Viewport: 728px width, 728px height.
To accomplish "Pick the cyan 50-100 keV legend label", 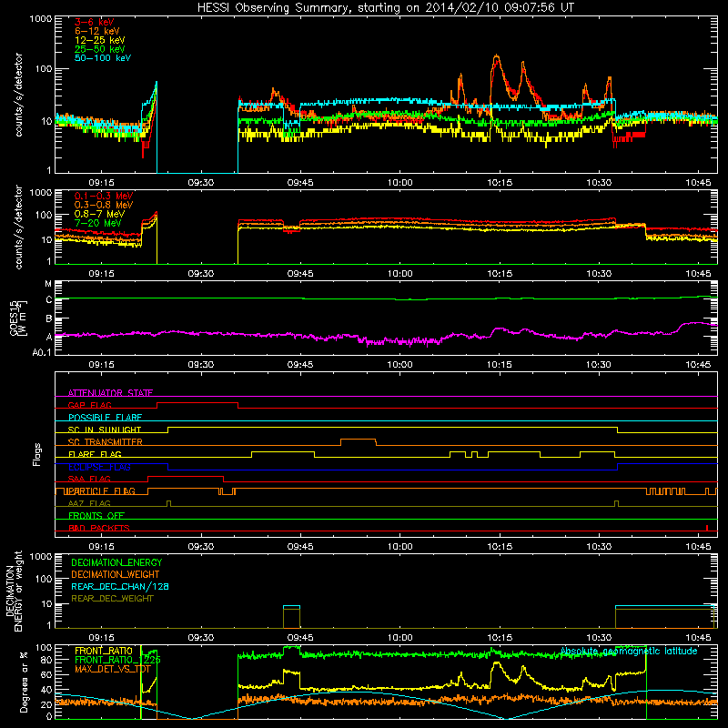I will 103,58.
